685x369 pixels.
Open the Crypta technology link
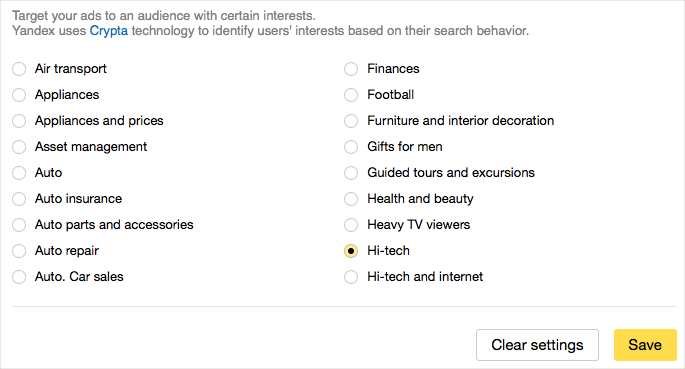coord(109,31)
